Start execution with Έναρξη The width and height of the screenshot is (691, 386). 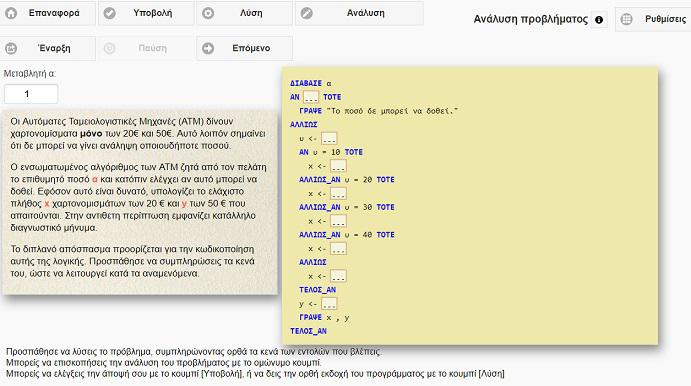[48, 48]
